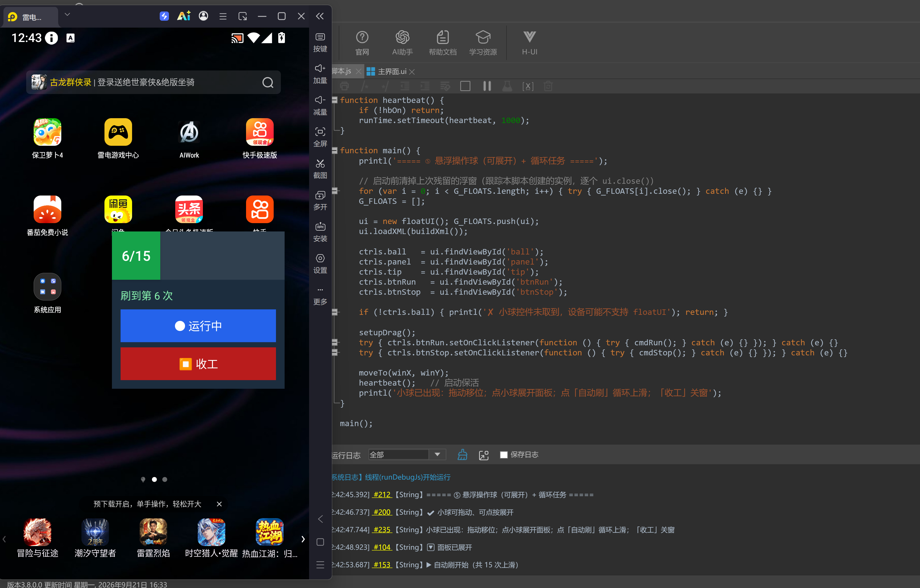Collapse the main function fold
Image resolution: width=920 pixels, height=588 pixels.
(x=335, y=150)
